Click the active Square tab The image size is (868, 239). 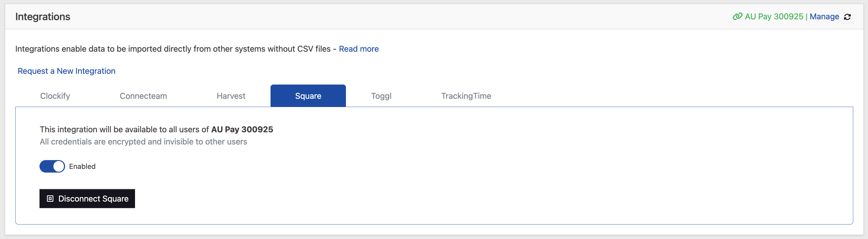pos(308,96)
